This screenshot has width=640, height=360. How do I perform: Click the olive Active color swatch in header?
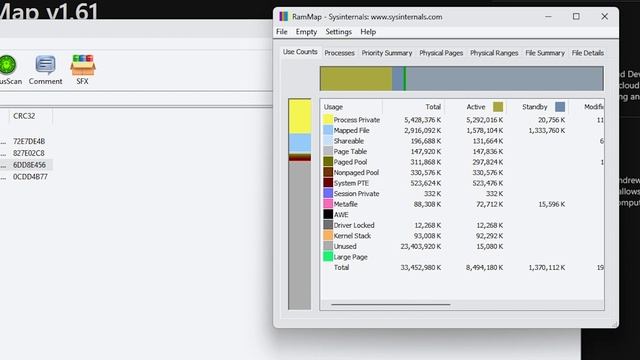coord(498,107)
